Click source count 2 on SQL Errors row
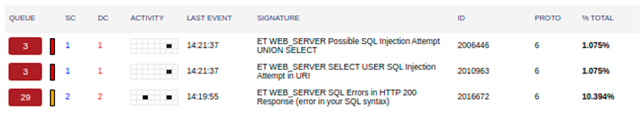 (x=67, y=96)
